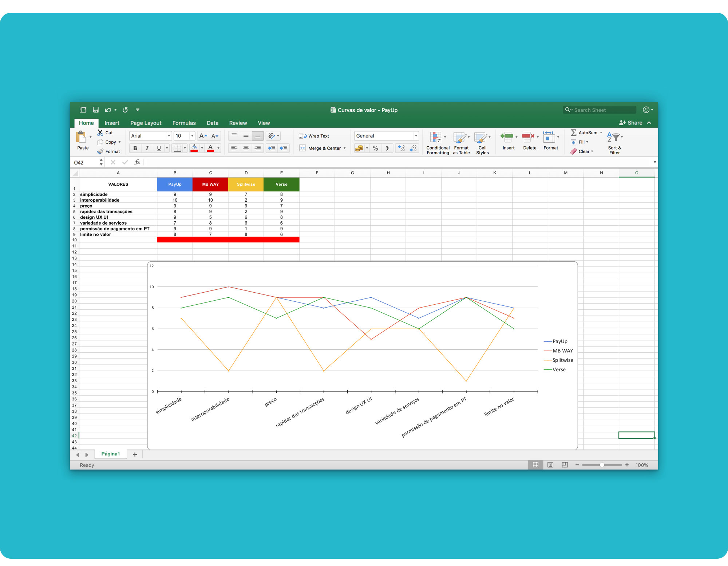Align text left
Image resolution: width=728 pixels, height=566 pixels.
click(x=234, y=148)
